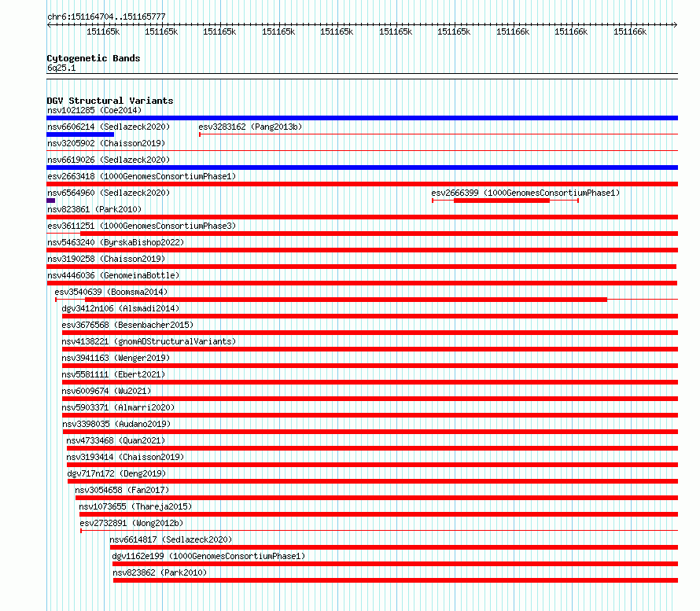Screen dimensions: 700x611
Task: Select nsv5463240 (ByrskaBishop2022) label
Action: coord(116,242)
